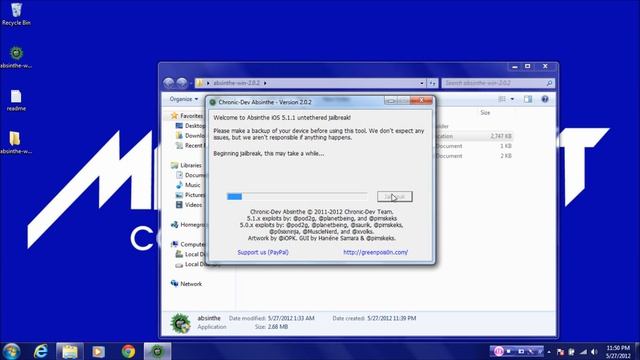Click the Absinthe icon in dialog title bar
Image resolution: width=640 pixels, height=360 pixels.
coord(213,102)
